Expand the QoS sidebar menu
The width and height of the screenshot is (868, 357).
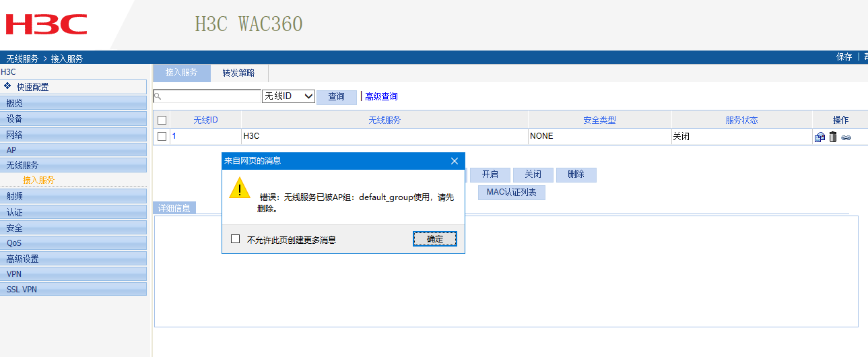tap(73, 243)
